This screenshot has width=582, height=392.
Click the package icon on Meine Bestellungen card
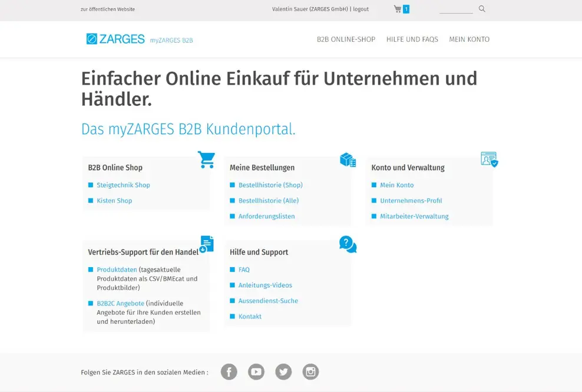click(348, 160)
